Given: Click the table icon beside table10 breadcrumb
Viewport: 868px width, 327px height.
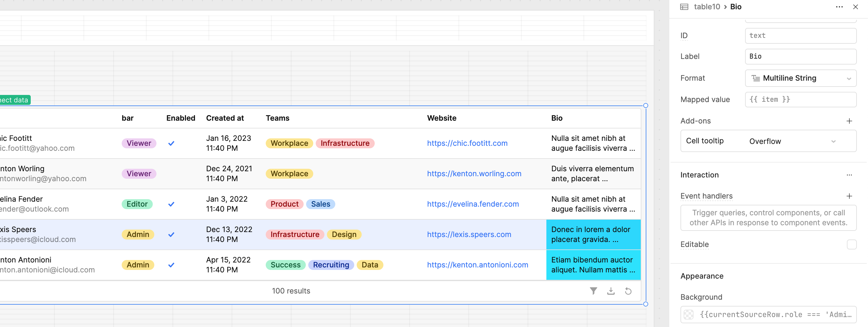Looking at the screenshot, I should tap(684, 7).
